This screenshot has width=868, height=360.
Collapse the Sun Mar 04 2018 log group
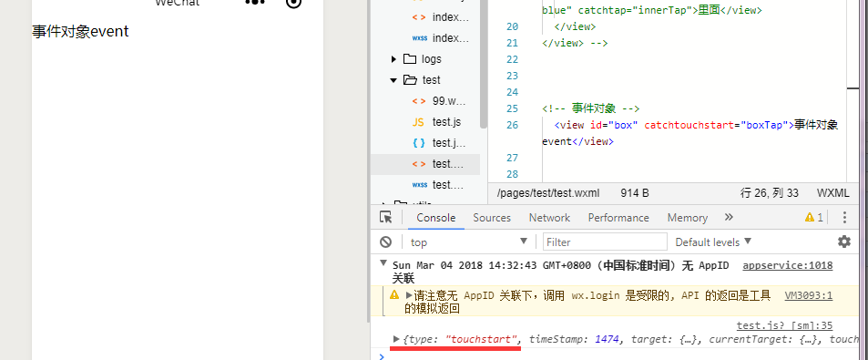[383, 263]
